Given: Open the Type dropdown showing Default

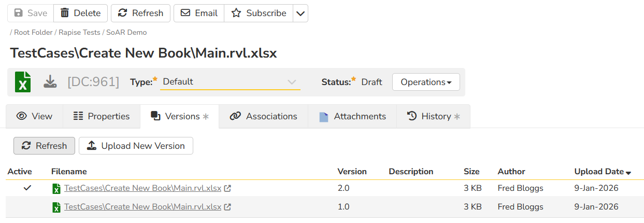Looking at the screenshot, I should click(230, 82).
